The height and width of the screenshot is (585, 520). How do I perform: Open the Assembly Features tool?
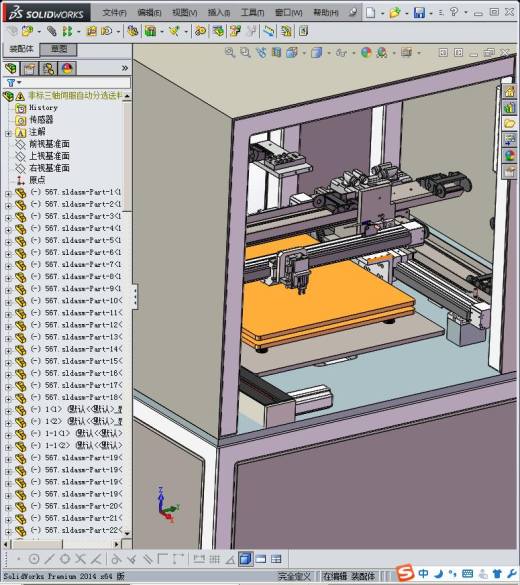tap(150, 31)
